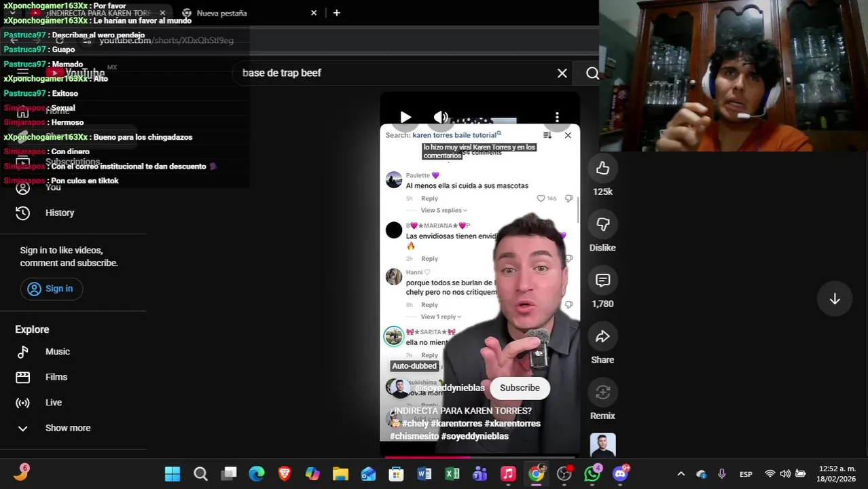
Task: Open Microsoft Teams from taskbar
Action: click(x=480, y=474)
